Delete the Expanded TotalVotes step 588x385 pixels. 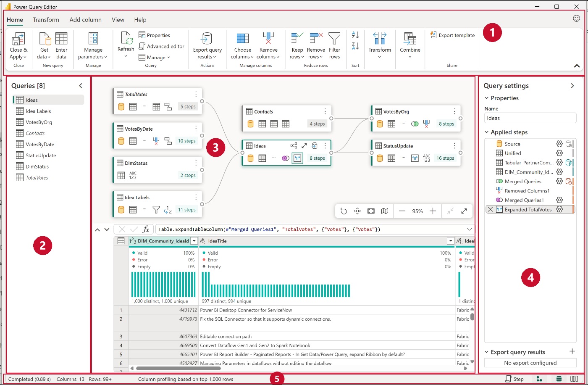pos(490,209)
